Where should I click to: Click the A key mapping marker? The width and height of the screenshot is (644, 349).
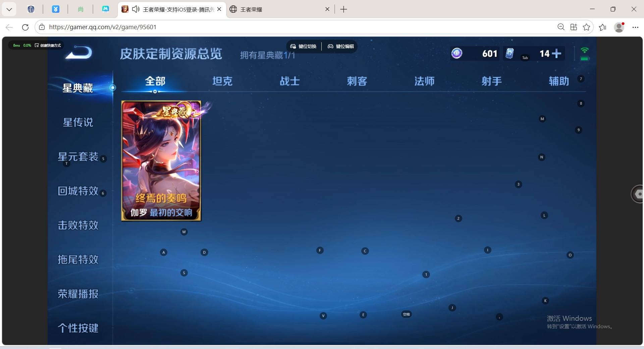(x=164, y=252)
